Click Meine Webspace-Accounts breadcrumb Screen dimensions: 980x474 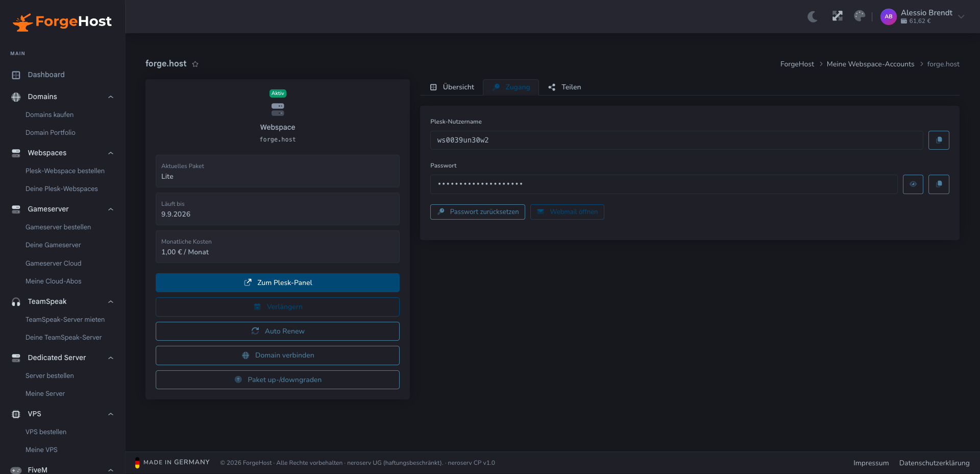point(871,64)
